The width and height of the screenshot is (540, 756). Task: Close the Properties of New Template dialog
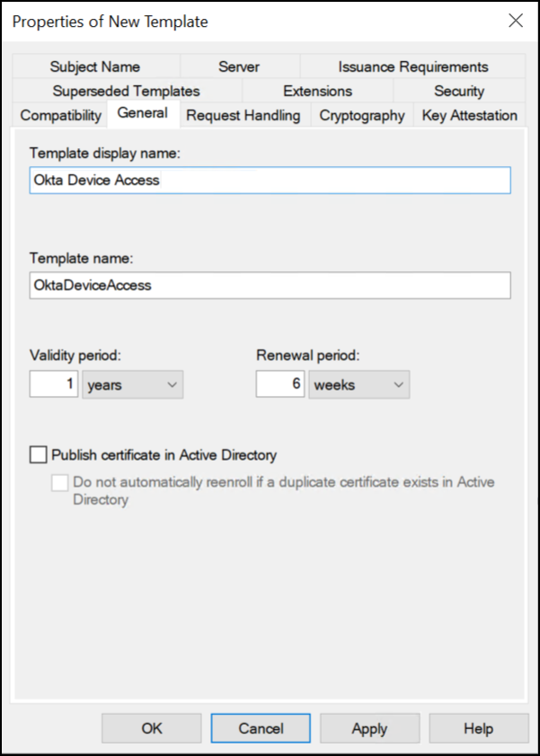pyautogui.click(x=516, y=22)
